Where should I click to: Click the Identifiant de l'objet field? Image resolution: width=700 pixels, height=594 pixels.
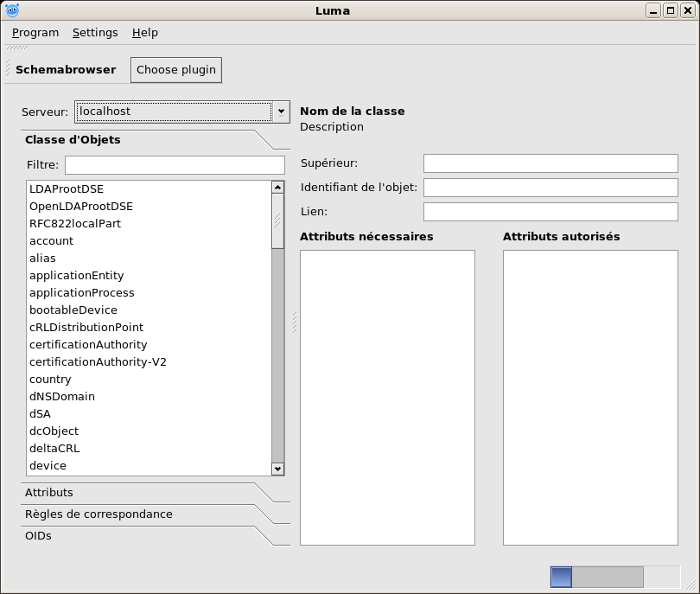click(x=550, y=188)
